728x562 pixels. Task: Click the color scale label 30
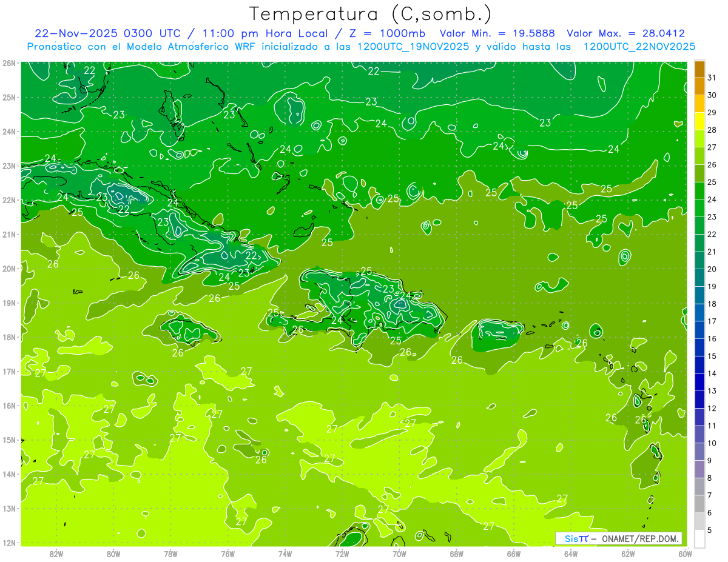pyautogui.click(x=712, y=95)
